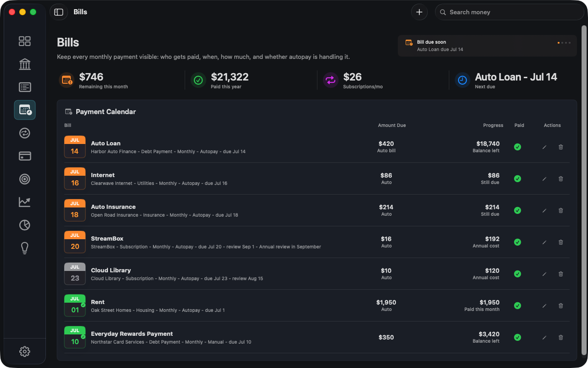
Task: Delete the Everyday Rewards Payment bill
Action: (560, 338)
